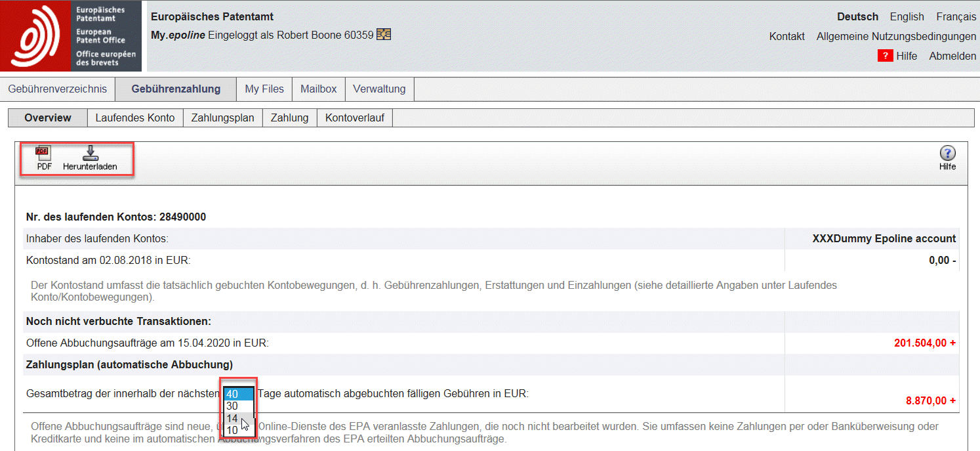Open the Hilfe question mark icon in toolbar
Viewport: 980px width, 451px height.
tap(947, 154)
